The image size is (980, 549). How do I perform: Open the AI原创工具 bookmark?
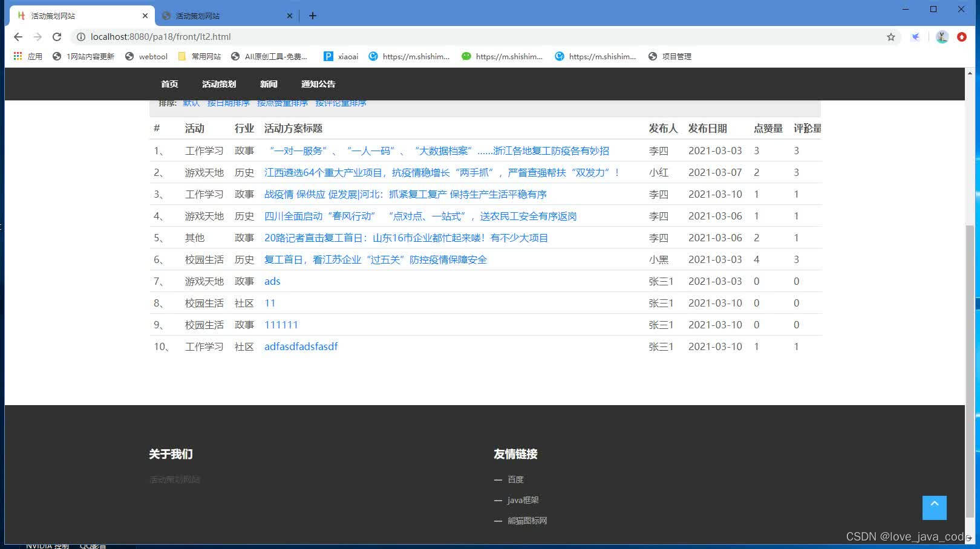(x=269, y=56)
